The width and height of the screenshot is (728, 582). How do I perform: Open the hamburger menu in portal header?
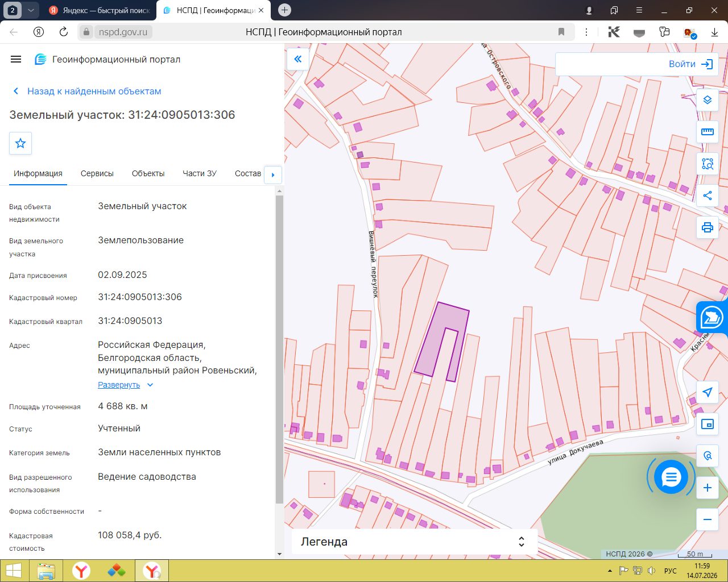point(16,59)
